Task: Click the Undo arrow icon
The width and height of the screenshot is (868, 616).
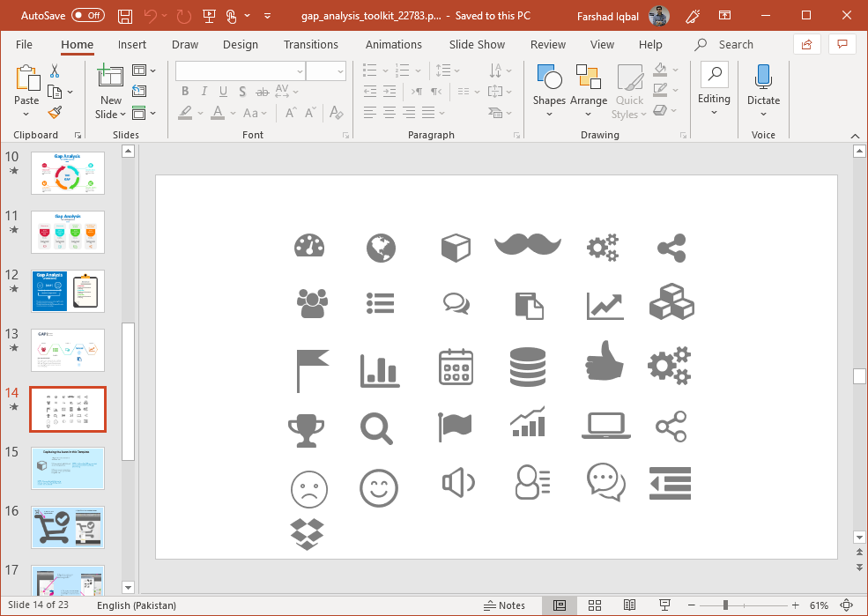Action: pos(150,16)
